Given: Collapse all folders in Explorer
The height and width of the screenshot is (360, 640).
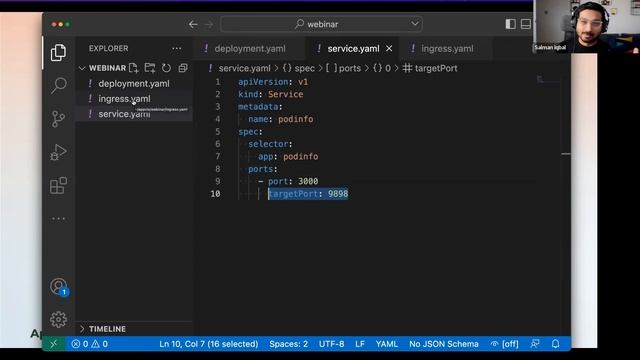Looking at the screenshot, I should tap(183, 68).
